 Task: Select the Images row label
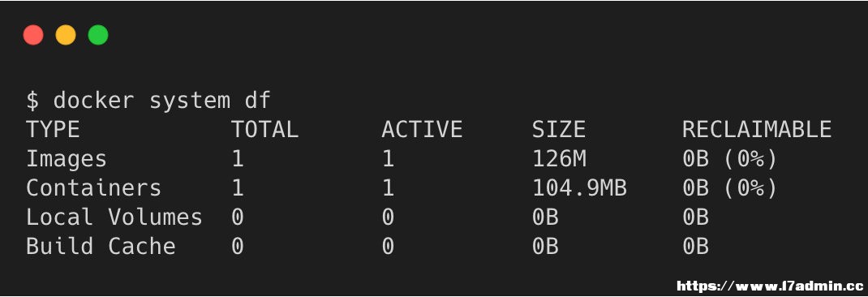click(x=67, y=159)
